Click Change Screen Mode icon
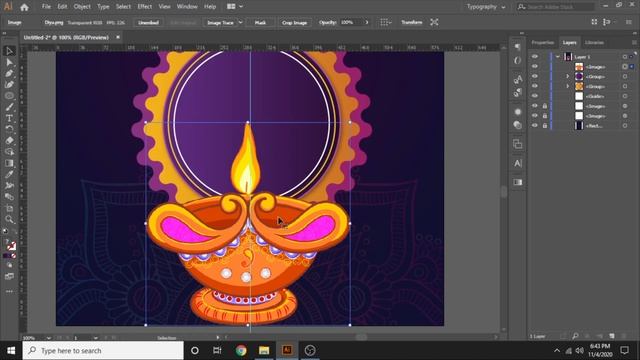 click(x=9, y=276)
